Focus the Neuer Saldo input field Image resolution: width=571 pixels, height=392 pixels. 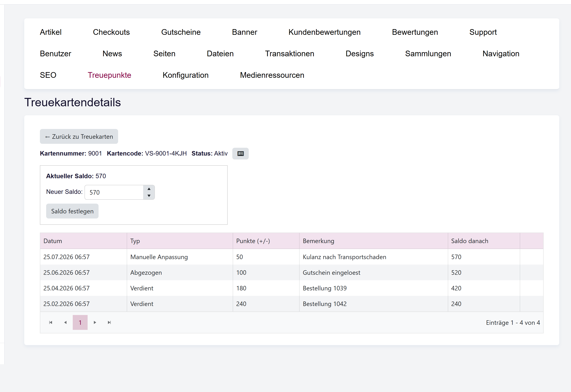(114, 192)
